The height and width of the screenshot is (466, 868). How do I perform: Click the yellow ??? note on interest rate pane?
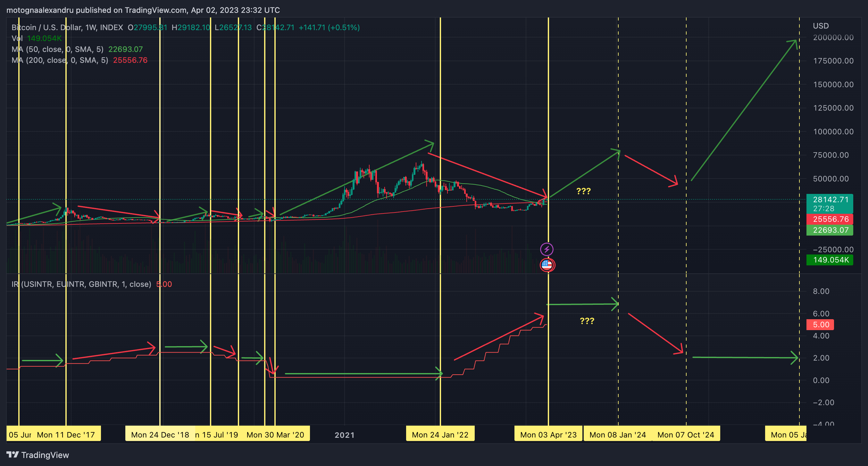click(587, 321)
